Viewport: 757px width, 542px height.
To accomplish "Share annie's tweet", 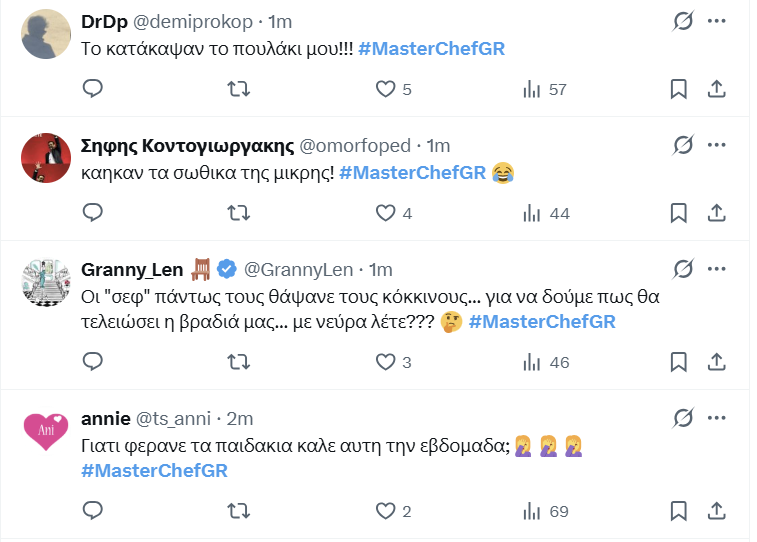I will [x=716, y=511].
